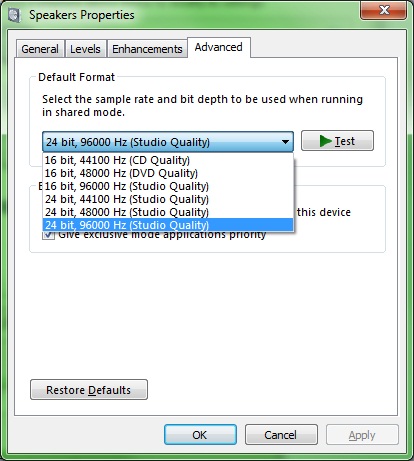
Task: Select the Advanced tab
Action: click(219, 47)
